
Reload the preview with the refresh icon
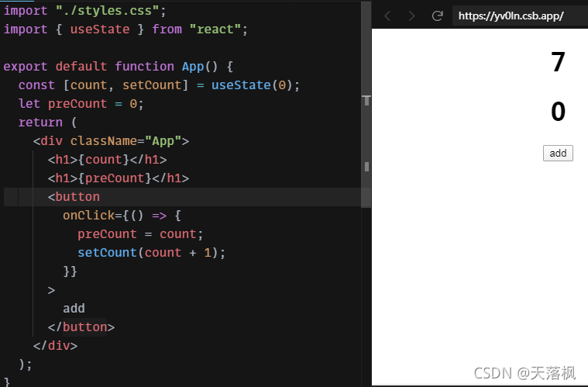[x=437, y=16]
